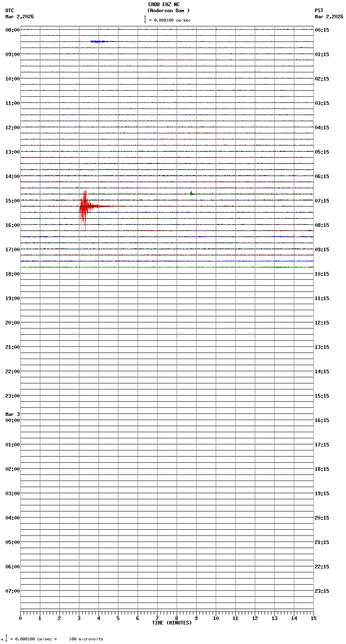Click the '20:15' PST time label

[322, 518]
